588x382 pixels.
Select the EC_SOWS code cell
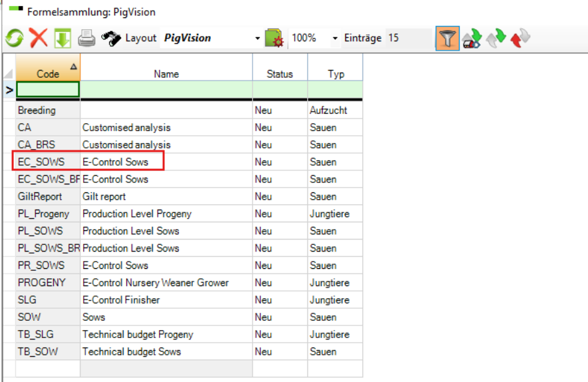pyautogui.click(x=48, y=162)
